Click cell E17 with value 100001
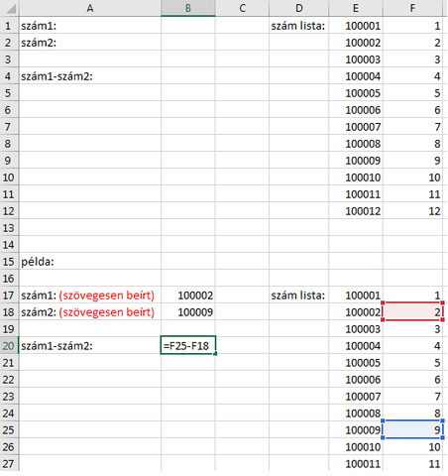This screenshot has height=476, width=448. click(x=356, y=296)
